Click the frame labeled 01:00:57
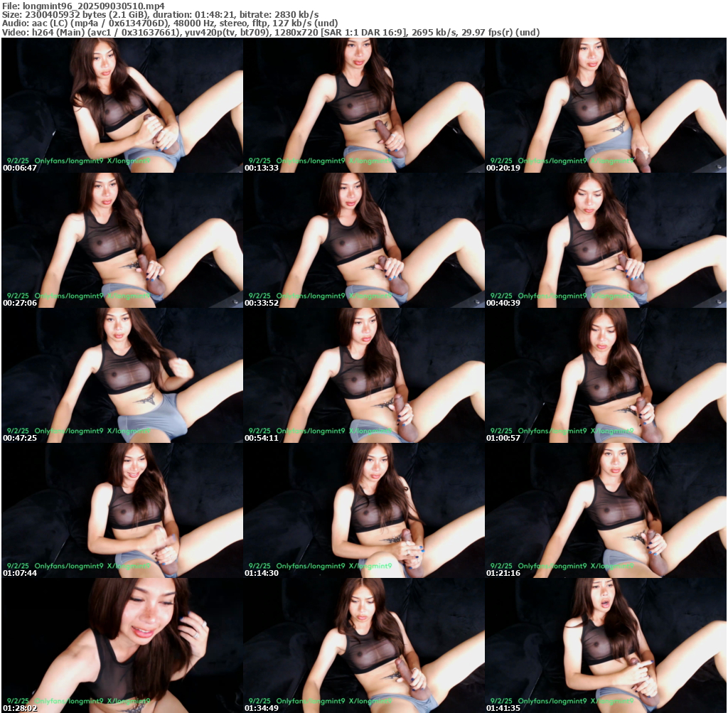This screenshot has height=713, width=728. (x=605, y=375)
